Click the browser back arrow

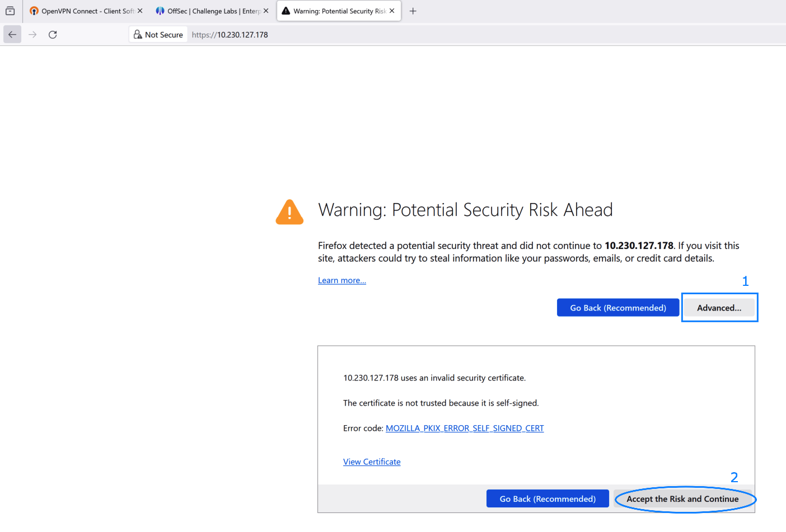click(x=12, y=35)
